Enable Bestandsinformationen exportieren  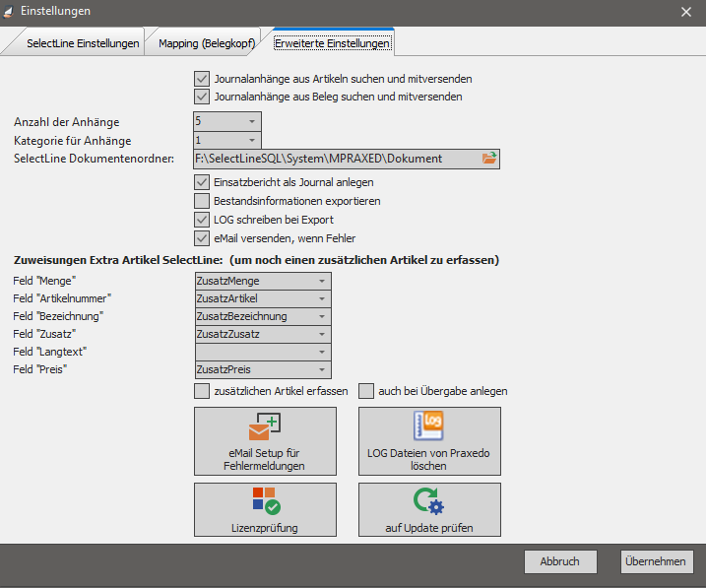click(202, 201)
